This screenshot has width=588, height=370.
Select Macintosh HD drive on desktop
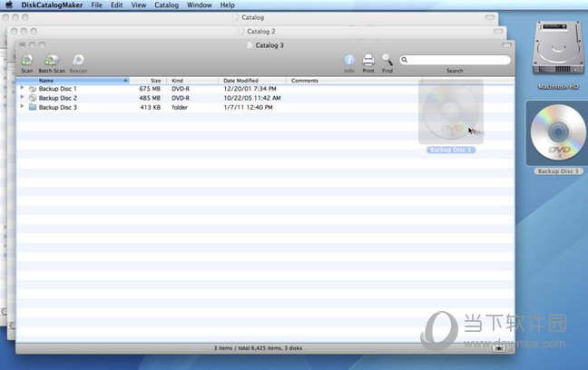point(558,47)
